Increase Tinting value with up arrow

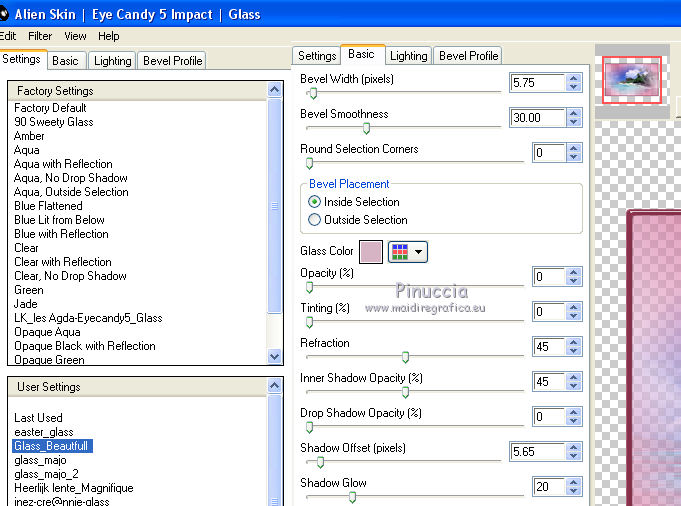(574, 308)
